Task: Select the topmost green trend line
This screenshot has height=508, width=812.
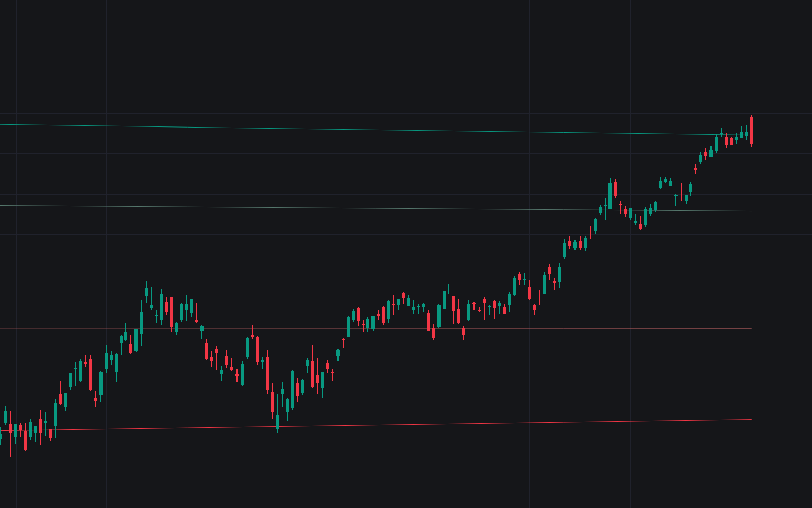Action: tap(376, 130)
